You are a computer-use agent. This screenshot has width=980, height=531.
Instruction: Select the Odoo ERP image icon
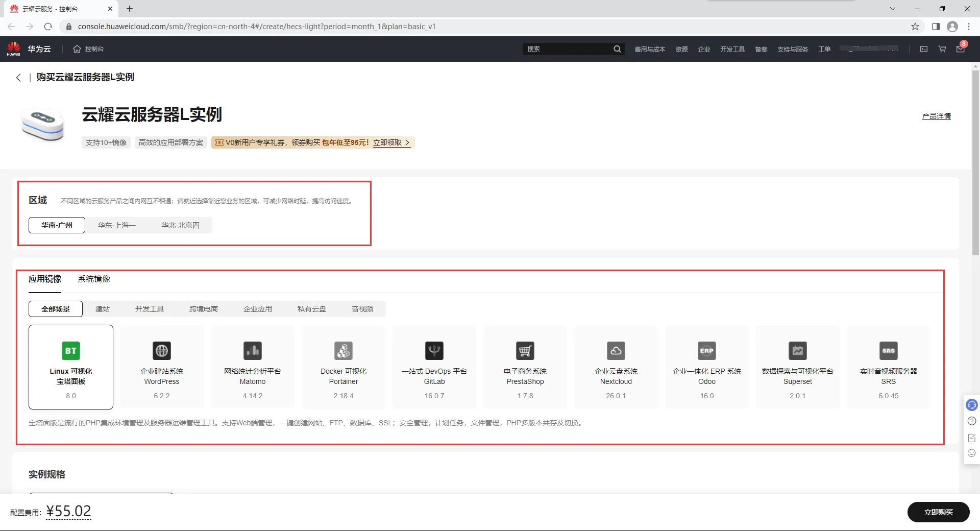click(x=707, y=351)
